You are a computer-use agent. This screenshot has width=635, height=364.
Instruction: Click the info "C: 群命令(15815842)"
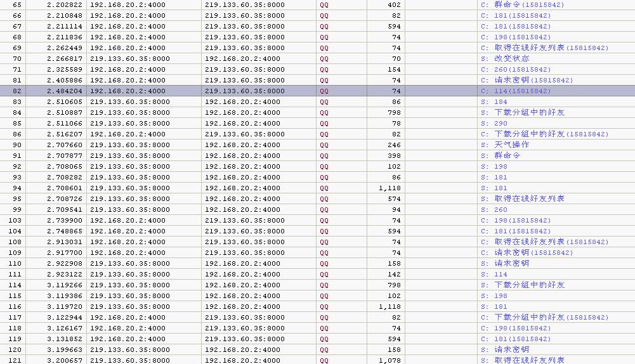(x=523, y=5)
